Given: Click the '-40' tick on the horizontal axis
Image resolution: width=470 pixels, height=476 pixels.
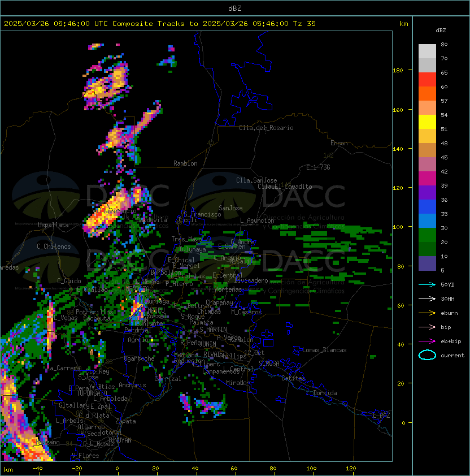Looking at the screenshot, I should click(37, 469).
